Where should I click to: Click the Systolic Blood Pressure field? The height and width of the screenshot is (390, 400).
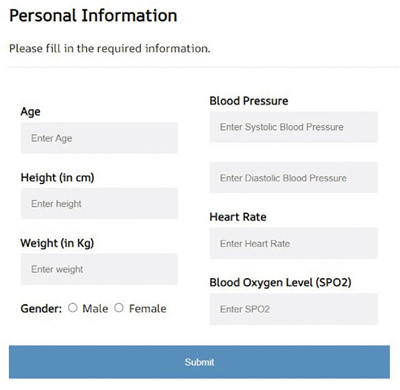294,127
